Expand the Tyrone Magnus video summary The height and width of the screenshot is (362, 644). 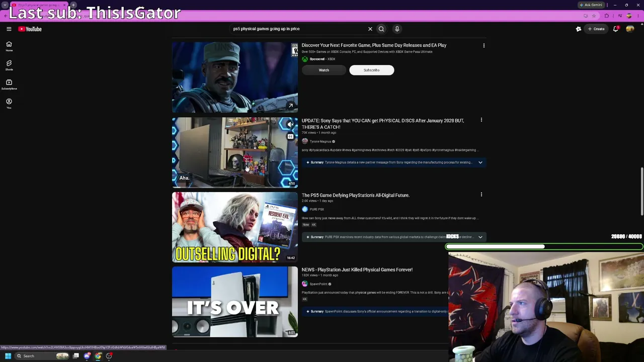pyautogui.click(x=480, y=162)
